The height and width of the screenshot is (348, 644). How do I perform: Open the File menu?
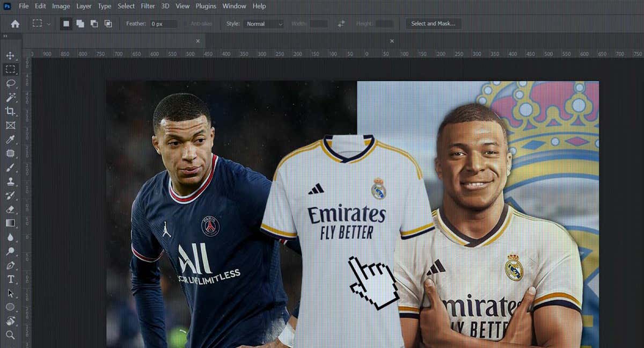24,6
